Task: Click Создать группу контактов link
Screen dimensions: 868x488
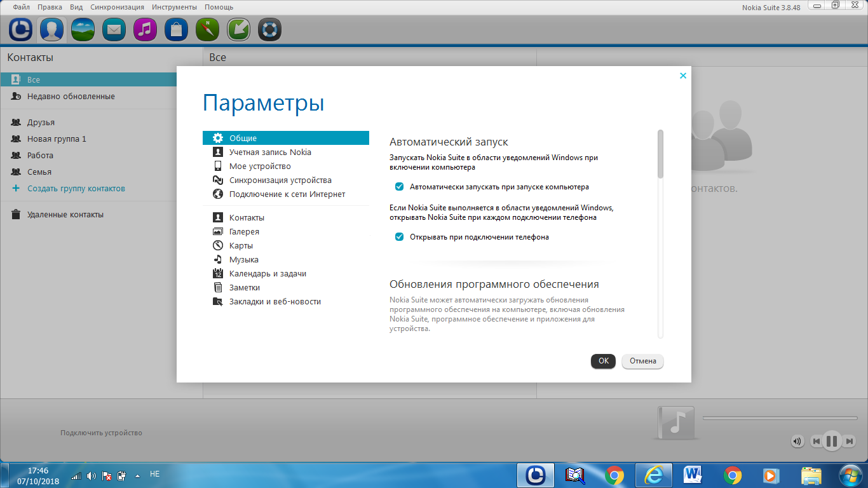Action: [76, 188]
